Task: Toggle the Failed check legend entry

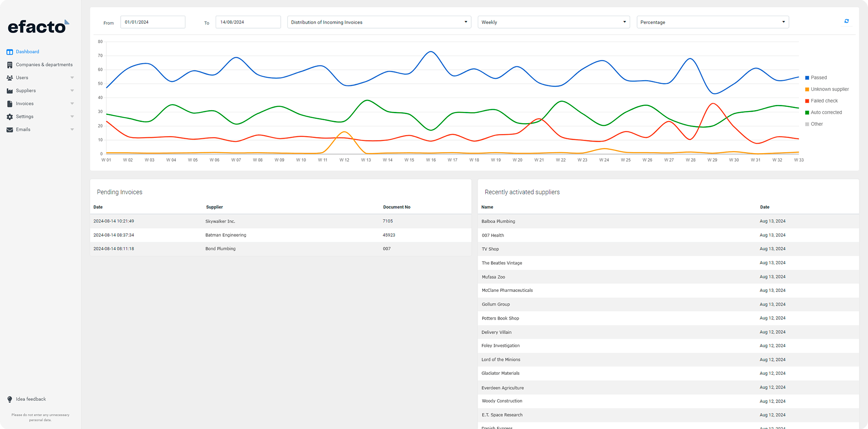Action: (x=824, y=101)
